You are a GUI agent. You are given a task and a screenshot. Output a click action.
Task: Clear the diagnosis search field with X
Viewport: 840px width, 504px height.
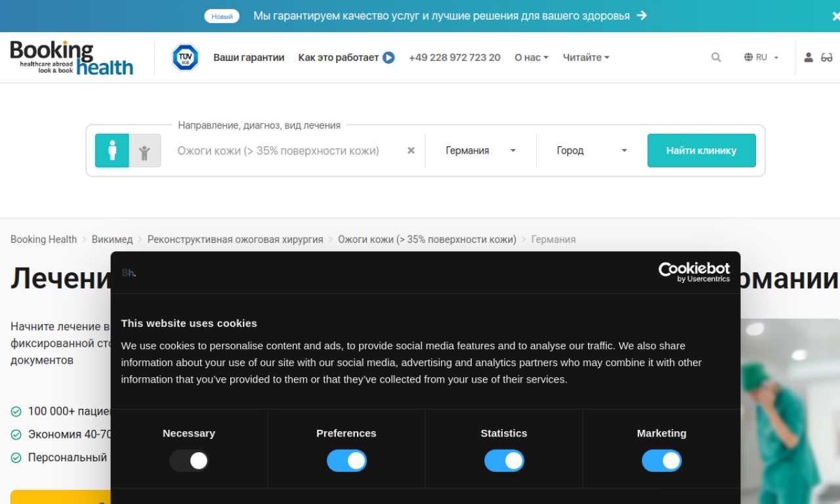(411, 150)
